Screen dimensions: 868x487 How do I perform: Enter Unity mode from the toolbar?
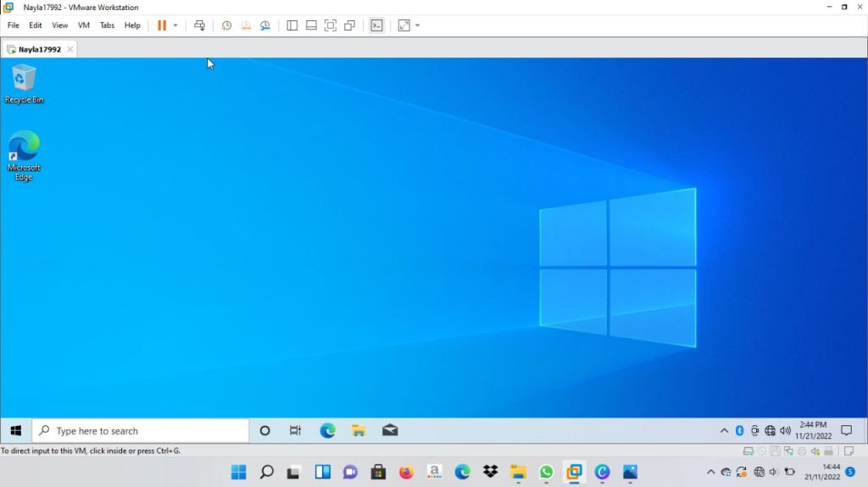[349, 25]
